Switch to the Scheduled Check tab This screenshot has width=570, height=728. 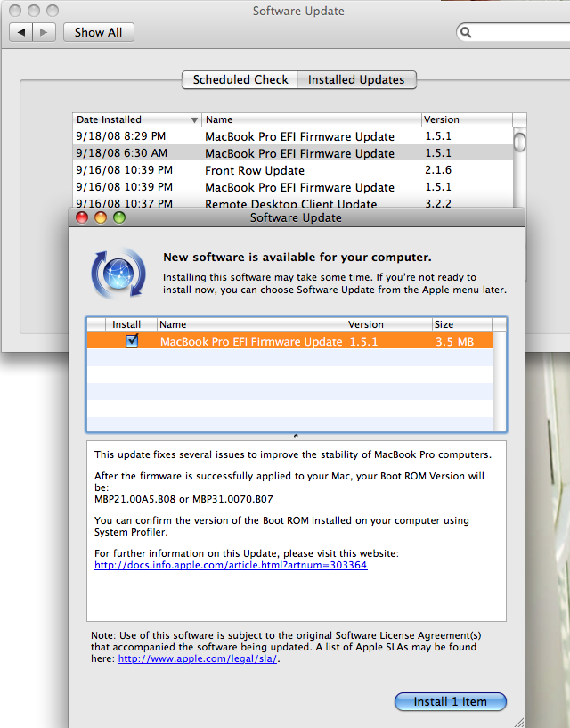(240, 80)
